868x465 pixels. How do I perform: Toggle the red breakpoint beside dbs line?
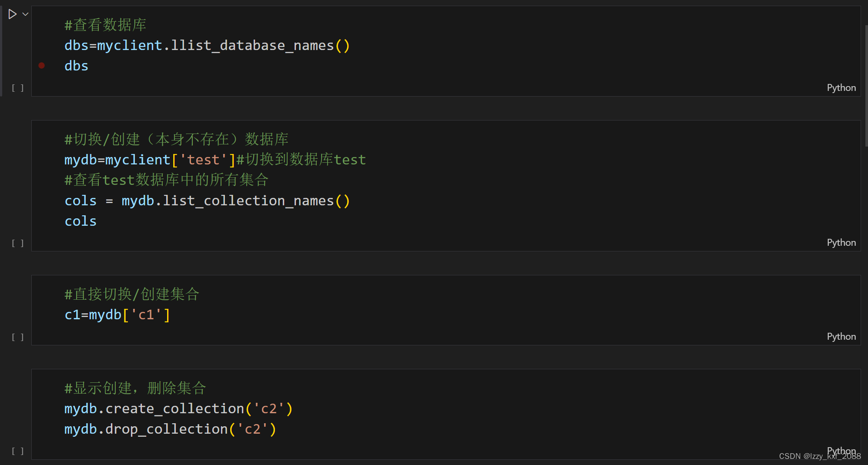pos(42,66)
